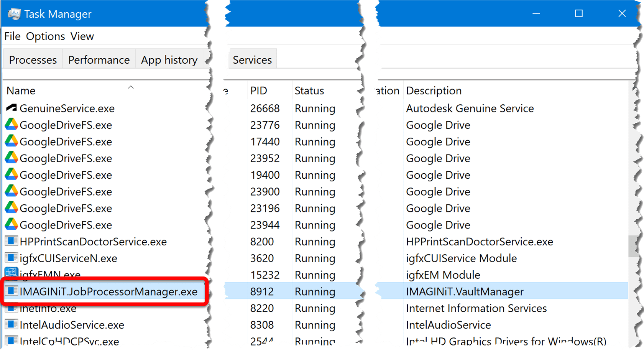Click the HPPrintScanDoctorService.exe icon
Screen dimensions: 644x352
(x=11, y=241)
